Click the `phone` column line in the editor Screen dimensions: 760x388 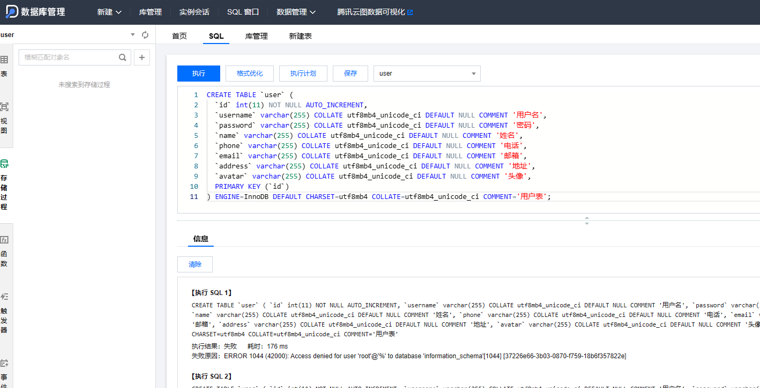tap(370, 146)
